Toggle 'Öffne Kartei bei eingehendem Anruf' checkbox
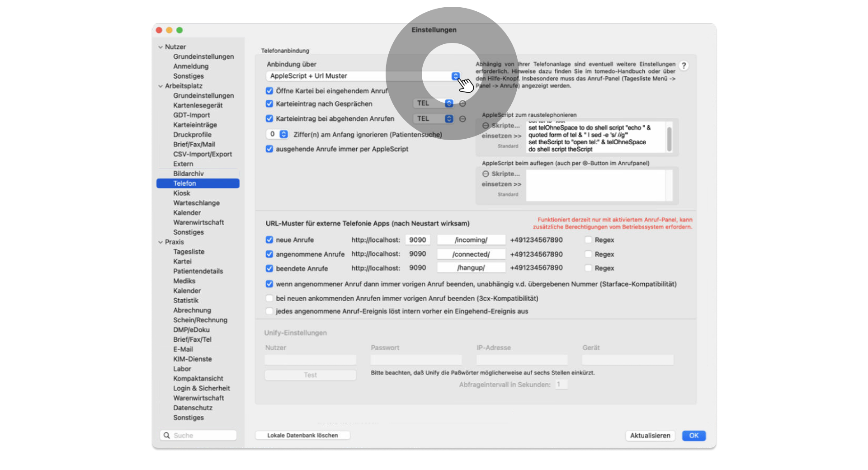Viewport: 868px width, 470px height. coord(269,91)
